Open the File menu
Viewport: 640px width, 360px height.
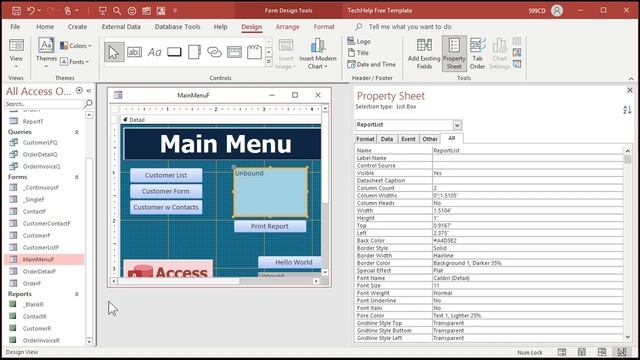click(15, 27)
